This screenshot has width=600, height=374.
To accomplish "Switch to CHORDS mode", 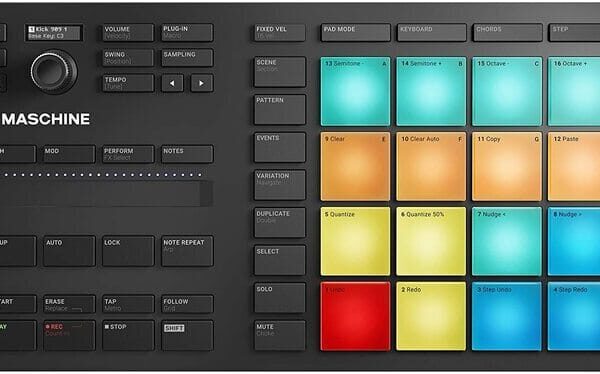I will pos(507,33).
